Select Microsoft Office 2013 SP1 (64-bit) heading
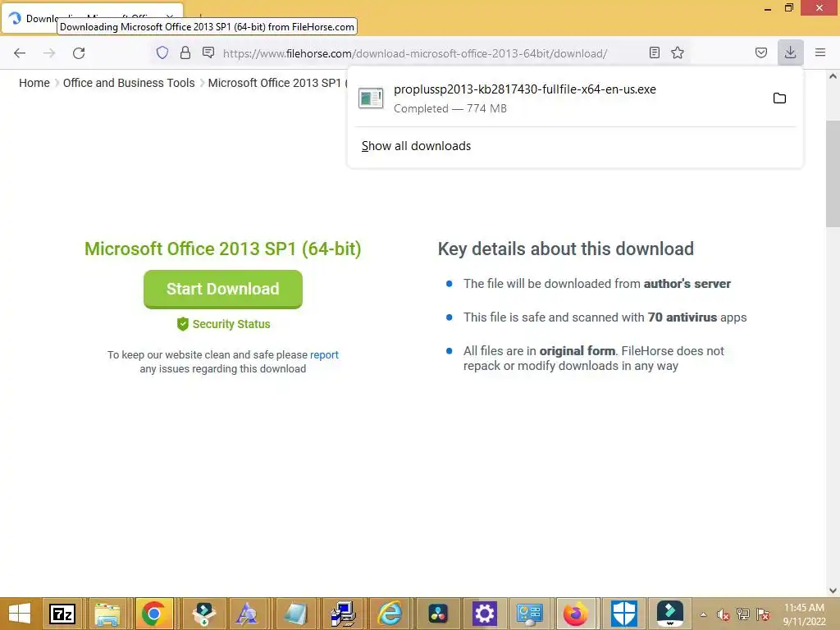Image resolution: width=840 pixels, height=630 pixels. [223, 249]
